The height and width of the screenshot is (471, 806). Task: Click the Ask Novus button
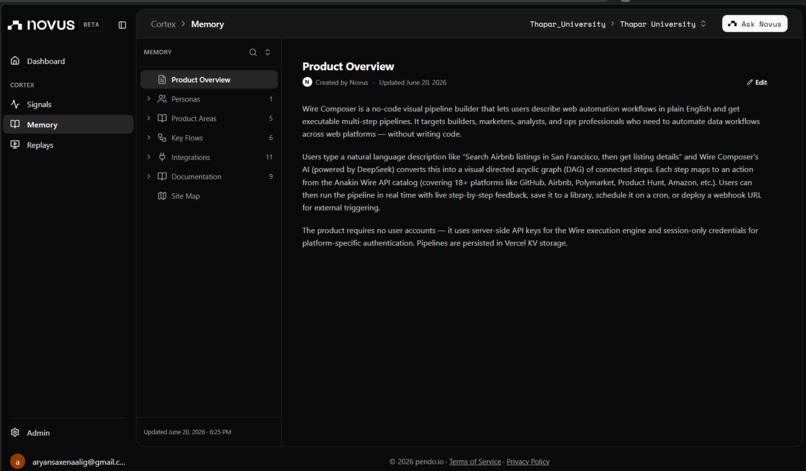[x=755, y=24]
